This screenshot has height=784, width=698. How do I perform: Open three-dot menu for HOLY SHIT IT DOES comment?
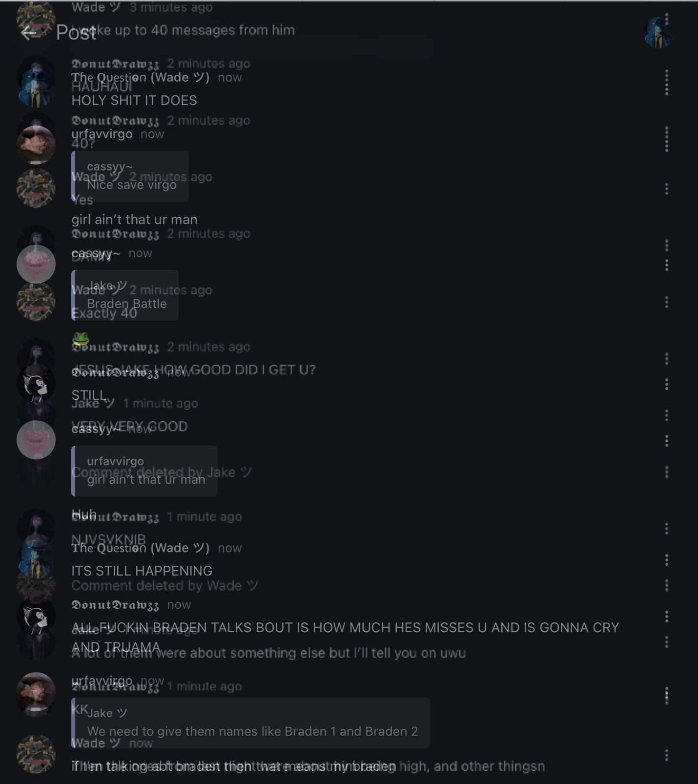click(666, 82)
